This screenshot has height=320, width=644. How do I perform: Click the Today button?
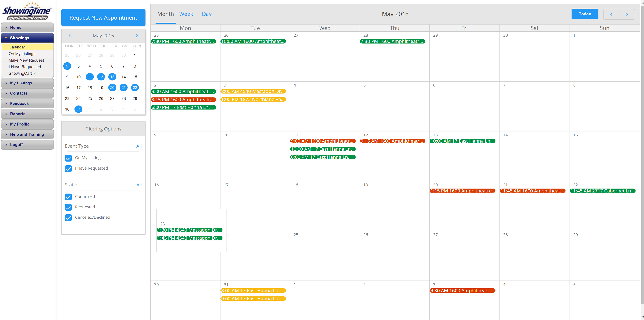tap(584, 14)
